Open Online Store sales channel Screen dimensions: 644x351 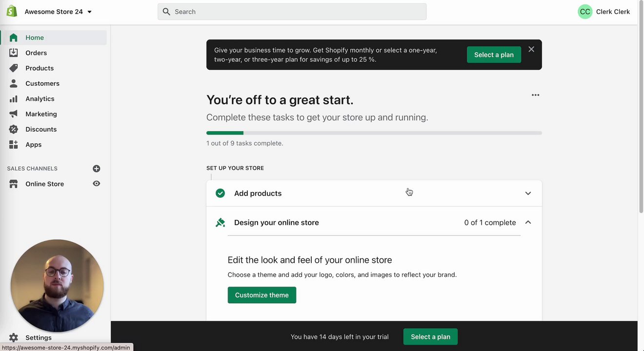coord(44,184)
